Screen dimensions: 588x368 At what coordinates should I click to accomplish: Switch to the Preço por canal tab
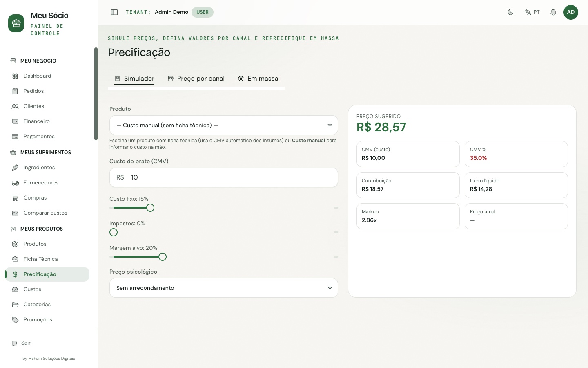pyautogui.click(x=196, y=79)
